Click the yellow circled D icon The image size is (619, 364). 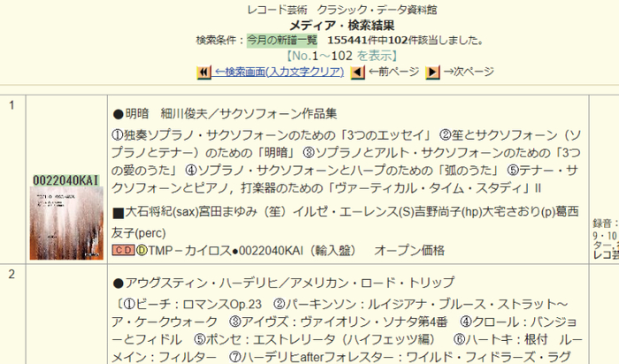coord(141,250)
